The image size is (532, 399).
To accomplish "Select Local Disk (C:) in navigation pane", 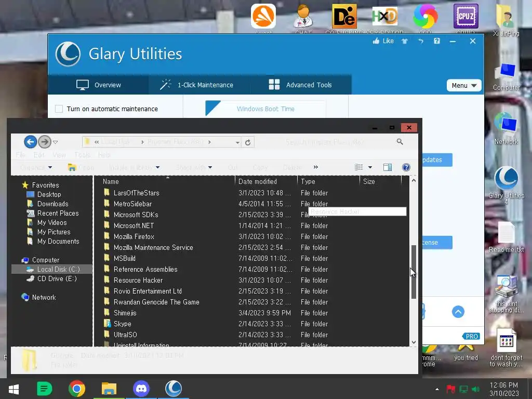I will [52, 269].
